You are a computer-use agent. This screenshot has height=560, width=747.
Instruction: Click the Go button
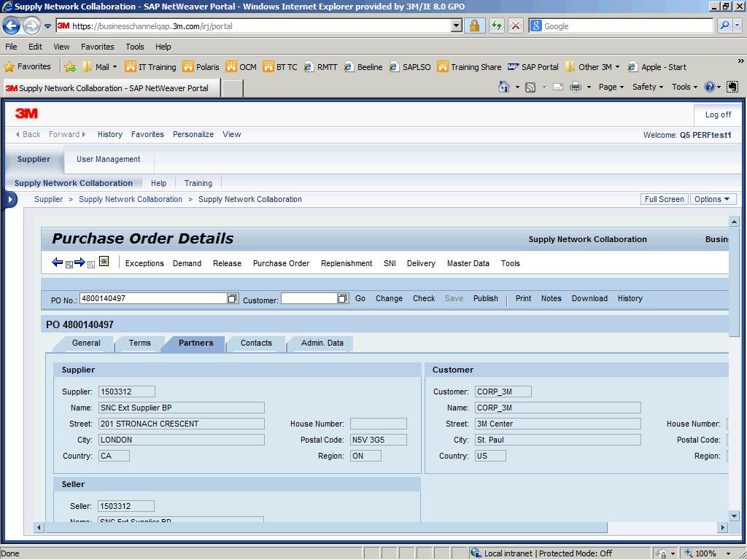[360, 298]
